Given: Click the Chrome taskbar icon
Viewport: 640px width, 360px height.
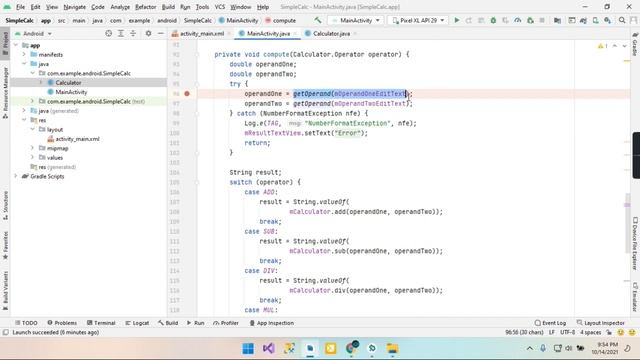Looking at the screenshot, I should point(351,348).
